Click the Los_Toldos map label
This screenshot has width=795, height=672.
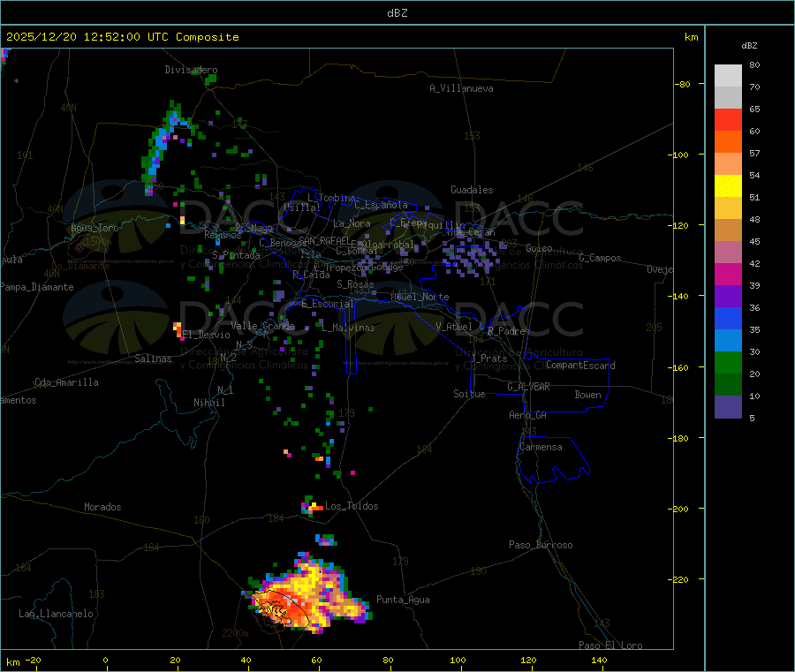point(352,506)
